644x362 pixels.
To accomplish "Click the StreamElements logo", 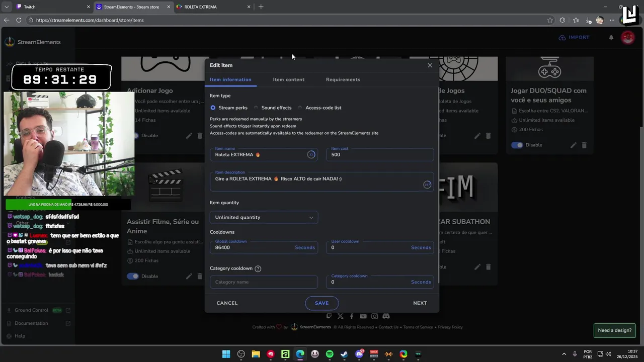I will pos(33,42).
